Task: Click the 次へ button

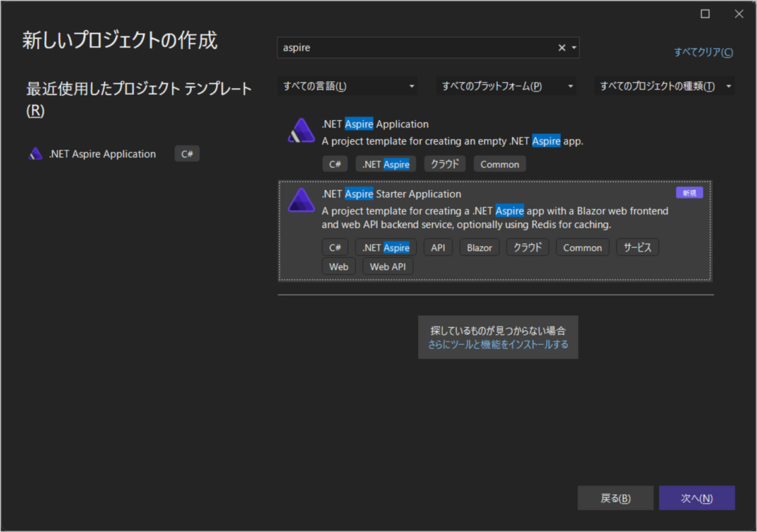Action: (697, 498)
